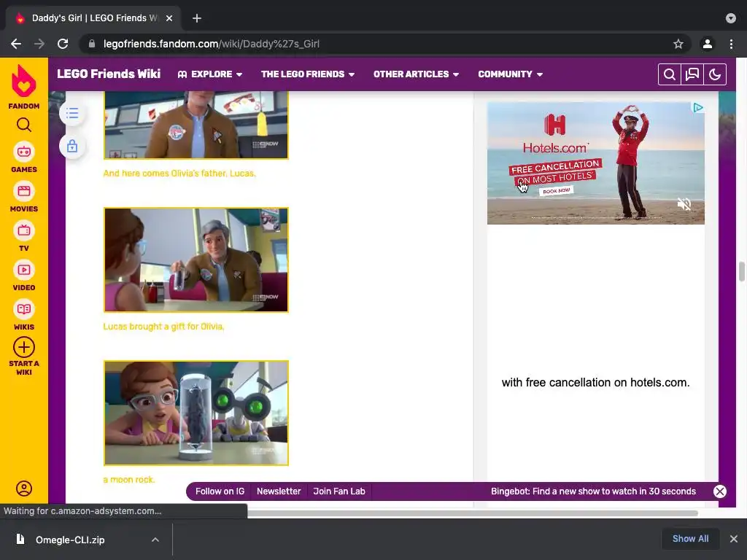Image resolution: width=747 pixels, height=560 pixels.
Task: Open tab search dropdown arrow
Action: coord(731,18)
